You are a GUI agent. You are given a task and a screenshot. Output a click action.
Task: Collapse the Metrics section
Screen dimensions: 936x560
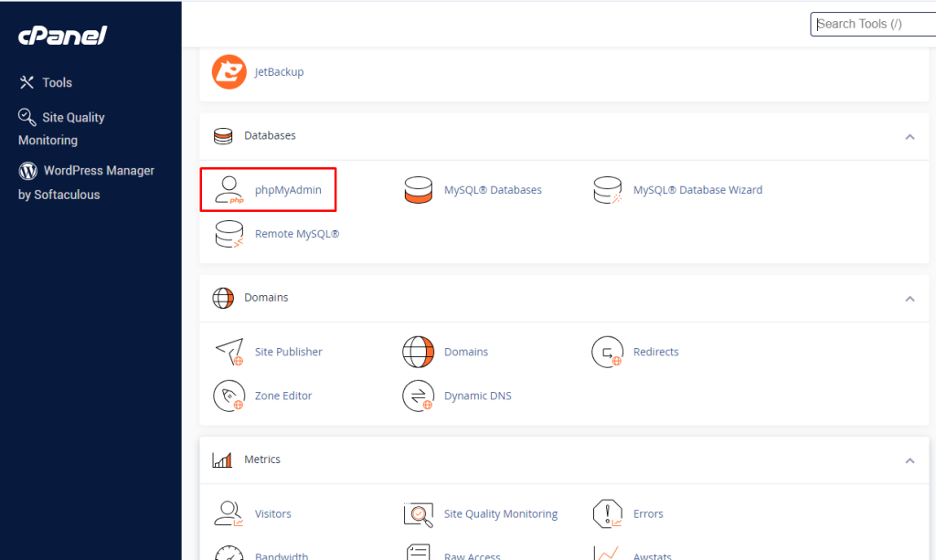(x=909, y=460)
